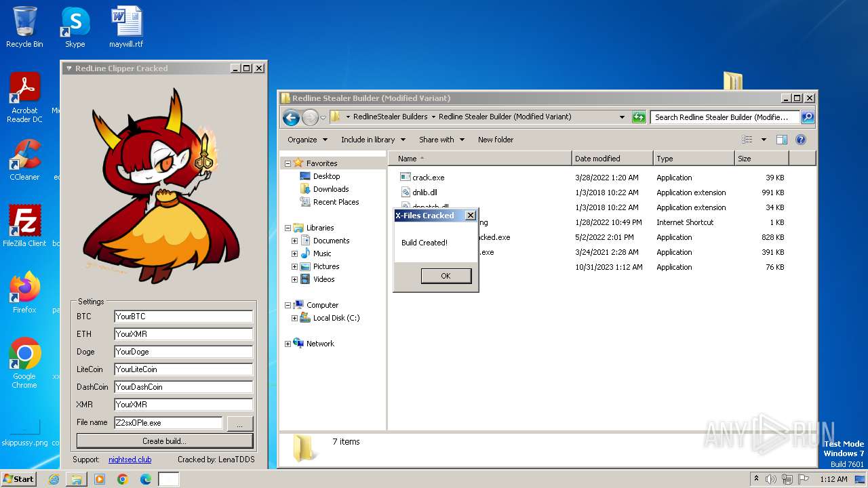Open the Organize menu
Image resolution: width=868 pixels, height=488 pixels.
click(x=307, y=140)
